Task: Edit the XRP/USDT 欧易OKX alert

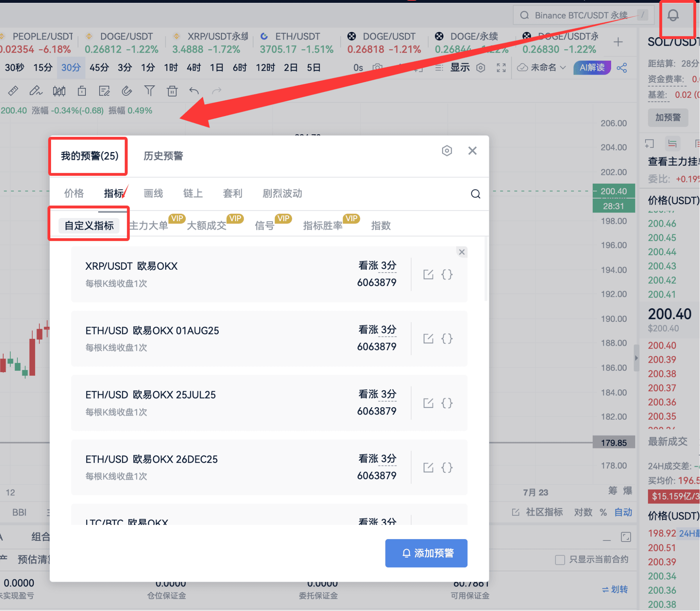Action: pos(428,274)
